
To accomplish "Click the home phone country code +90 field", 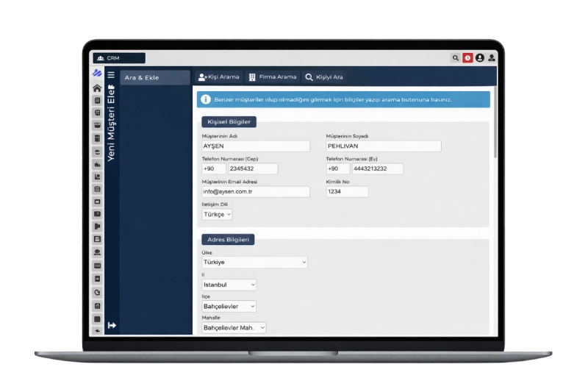I will [x=338, y=169].
